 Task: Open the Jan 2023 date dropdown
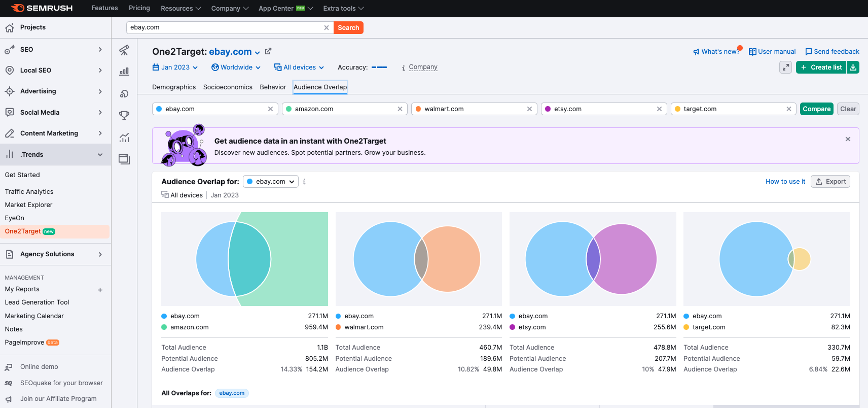175,67
